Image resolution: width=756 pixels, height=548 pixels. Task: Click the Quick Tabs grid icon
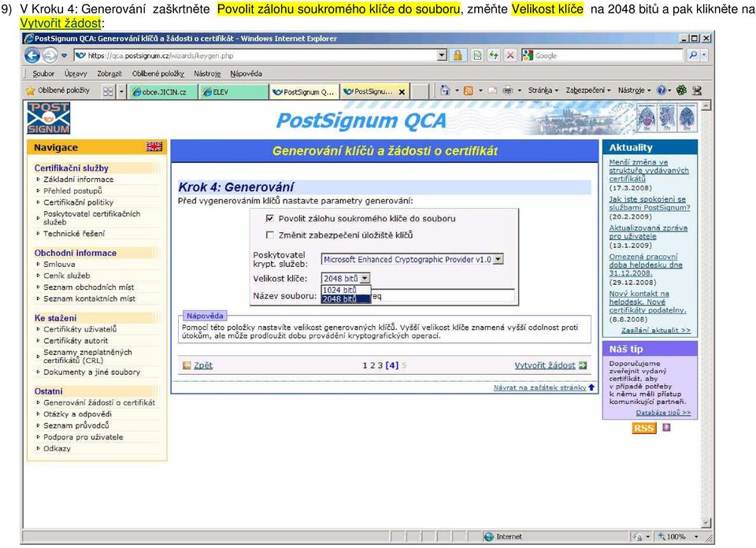109,91
